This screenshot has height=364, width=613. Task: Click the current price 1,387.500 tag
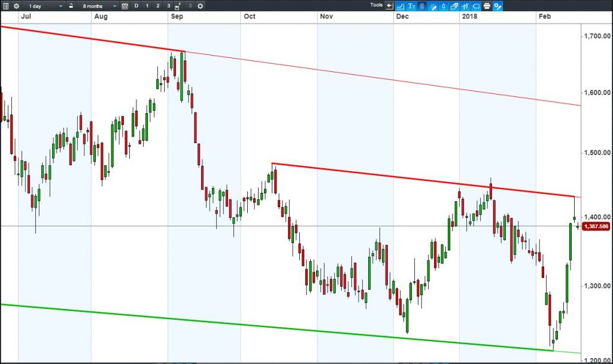[x=596, y=226]
